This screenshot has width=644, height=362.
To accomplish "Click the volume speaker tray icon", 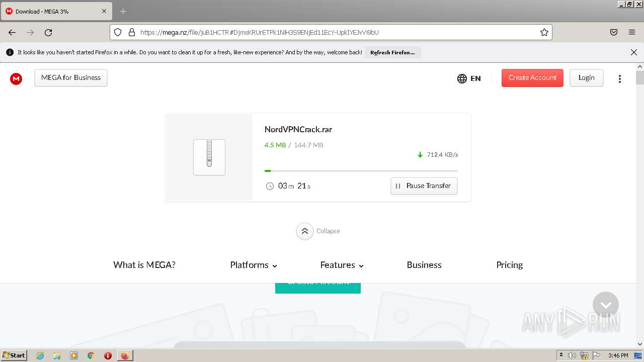I will coord(572,355).
